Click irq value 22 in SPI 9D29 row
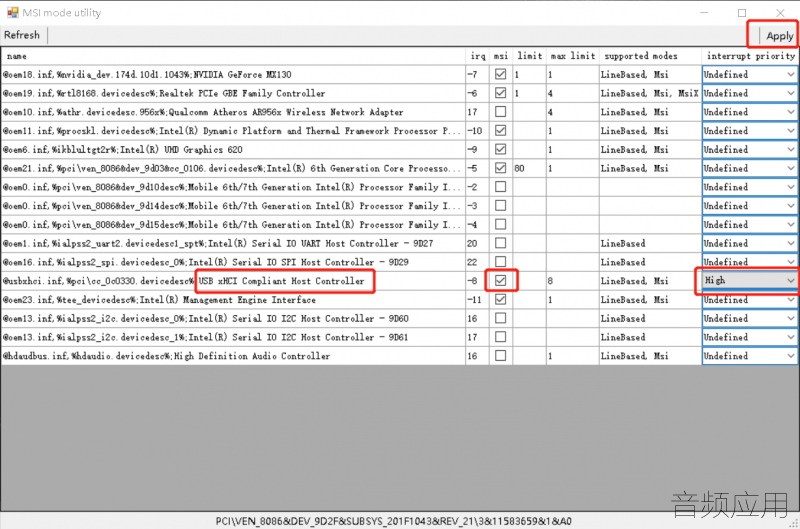This screenshot has height=529, width=800. tap(478, 262)
